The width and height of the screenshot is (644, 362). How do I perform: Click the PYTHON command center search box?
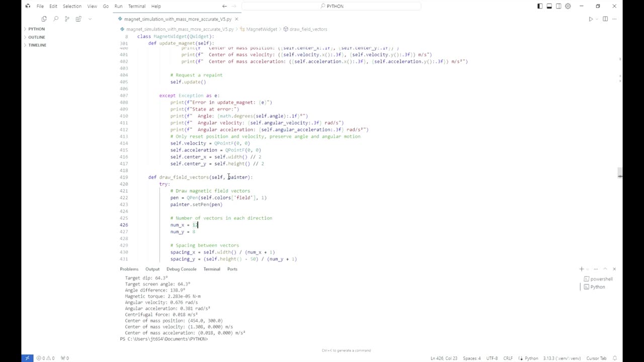[331, 6]
